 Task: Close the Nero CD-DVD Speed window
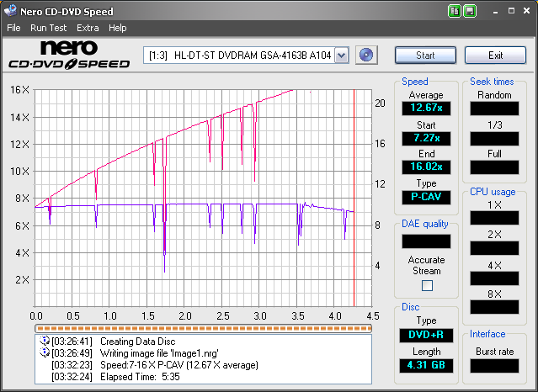527,11
